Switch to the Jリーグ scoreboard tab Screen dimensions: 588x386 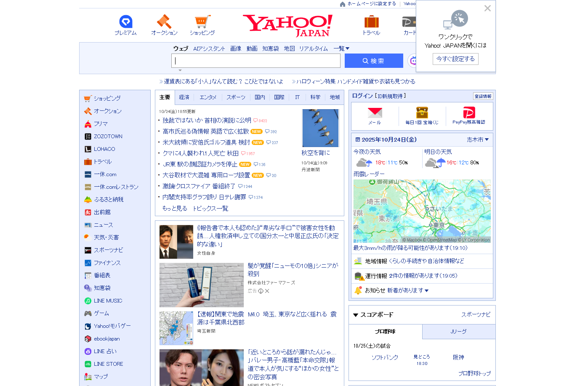point(459,332)
